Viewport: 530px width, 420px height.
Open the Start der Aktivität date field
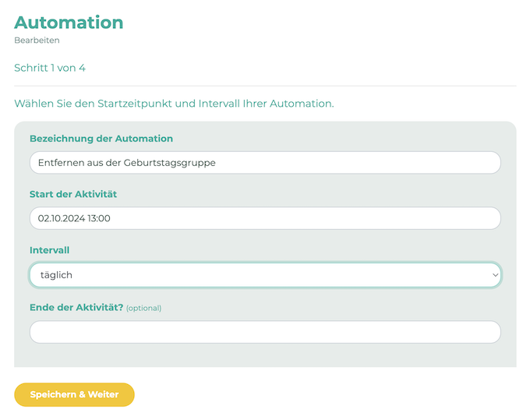click(265, 218)
